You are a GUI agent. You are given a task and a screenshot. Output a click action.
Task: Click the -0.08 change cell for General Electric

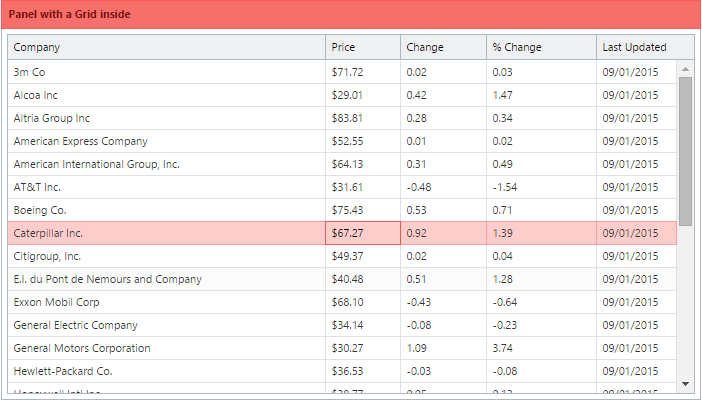pyautogui.click(x=444, y=325)
